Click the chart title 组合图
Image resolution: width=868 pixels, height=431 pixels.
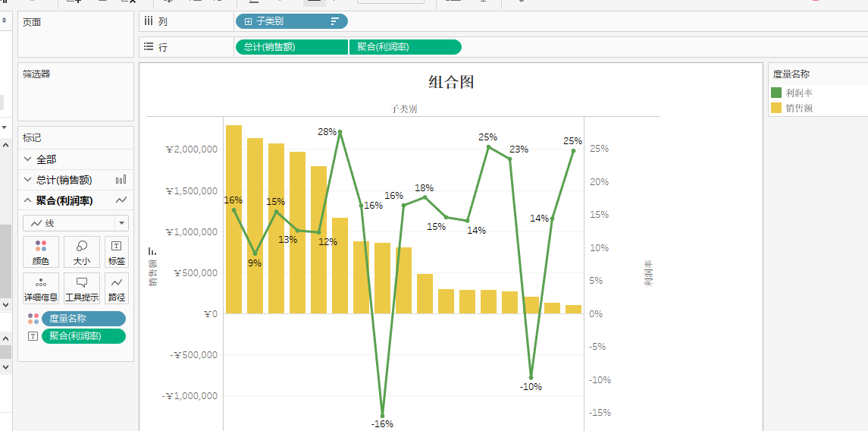click(451, 82)
